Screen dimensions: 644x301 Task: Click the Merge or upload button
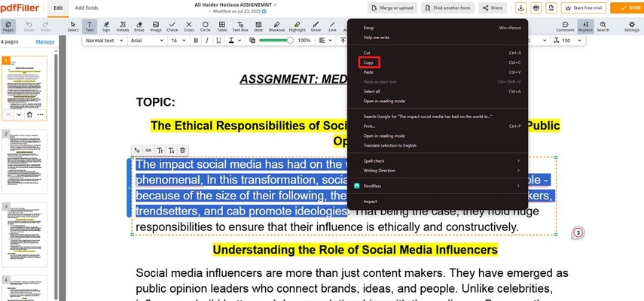392,8
